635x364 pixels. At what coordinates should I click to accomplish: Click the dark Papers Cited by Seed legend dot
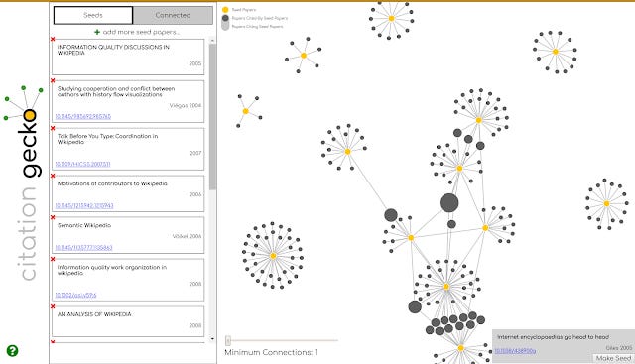click(225, 18)
